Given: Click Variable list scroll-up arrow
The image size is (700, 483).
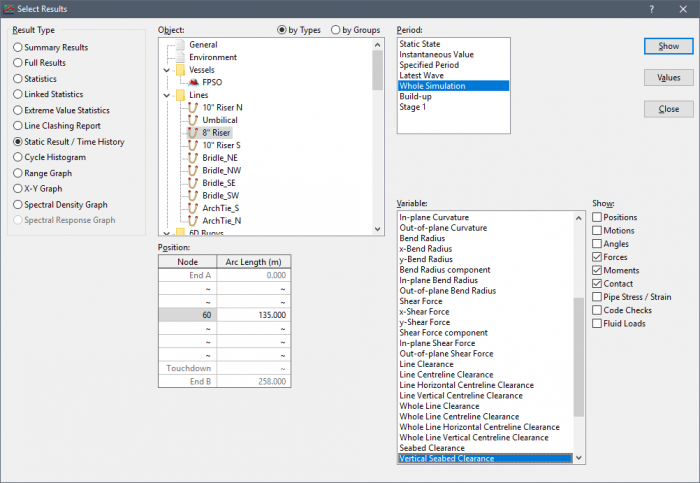Looking at the screenshot, I should coord(579,218).
